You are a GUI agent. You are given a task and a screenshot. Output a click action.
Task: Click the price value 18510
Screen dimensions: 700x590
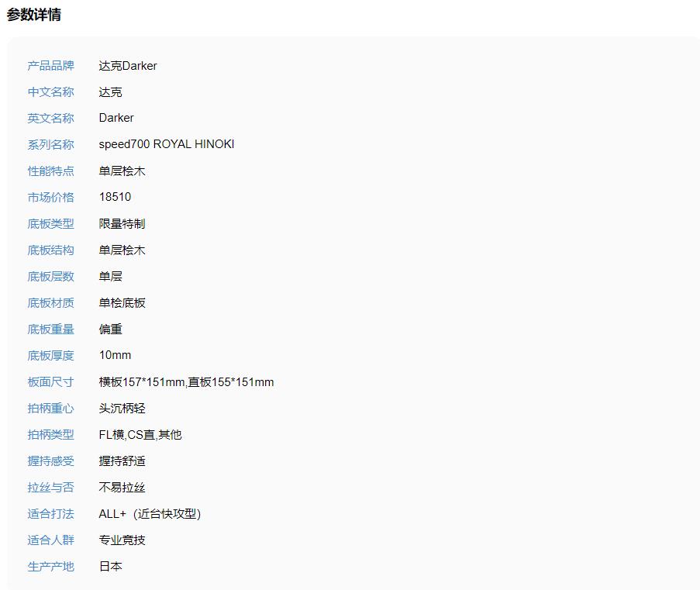[116, 197]
